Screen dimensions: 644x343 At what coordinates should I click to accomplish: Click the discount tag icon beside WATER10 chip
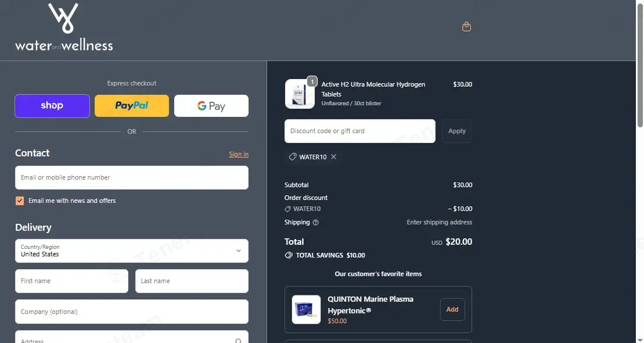(293, 157)
